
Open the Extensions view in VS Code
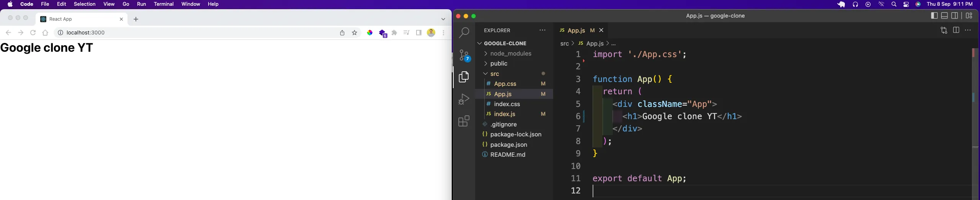tap(464, 121)
